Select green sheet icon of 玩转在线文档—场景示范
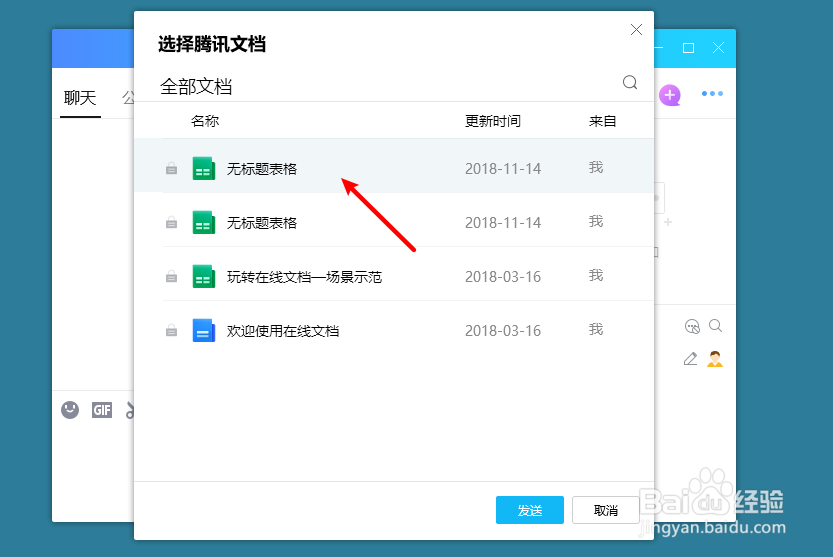The height and width of the screenshot is (557, 833). (203, 276)
